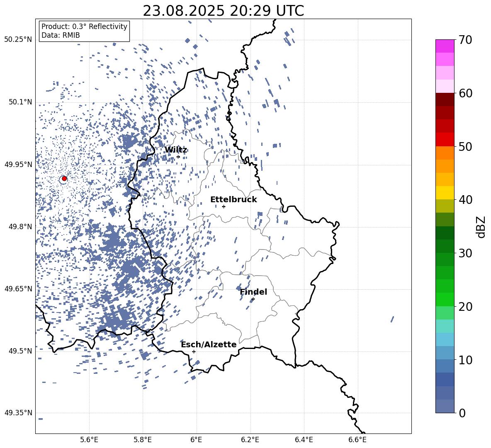Click the 20 tick label on colorbar

click(465, 306)
